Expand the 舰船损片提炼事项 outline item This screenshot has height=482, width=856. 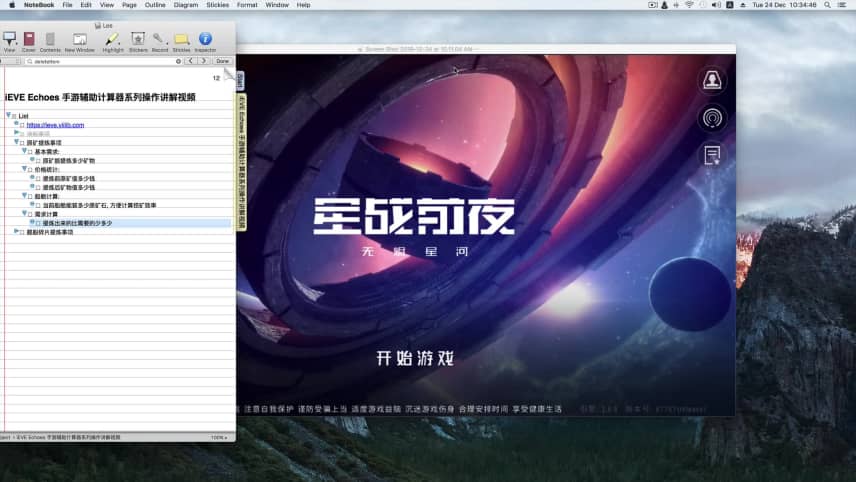tap(16, 231)
